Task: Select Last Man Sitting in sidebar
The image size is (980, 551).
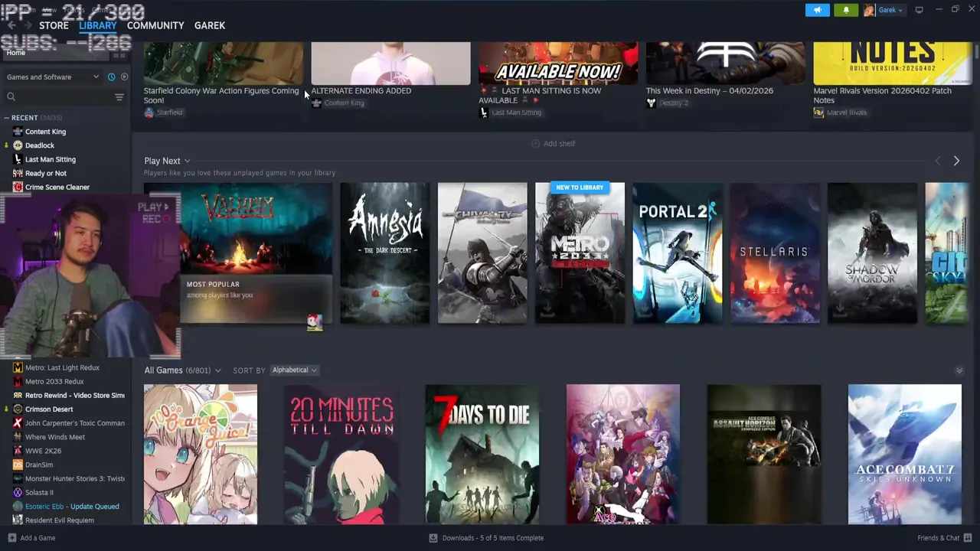Action: tap(51, 159)
